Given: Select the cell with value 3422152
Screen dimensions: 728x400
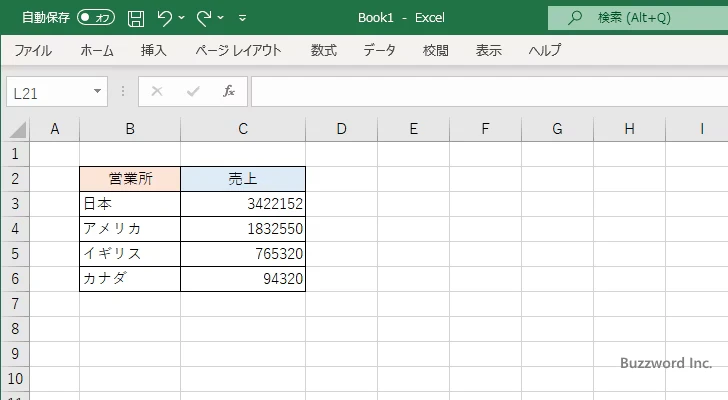Looking at the screenshot, I should coord(243,204).
